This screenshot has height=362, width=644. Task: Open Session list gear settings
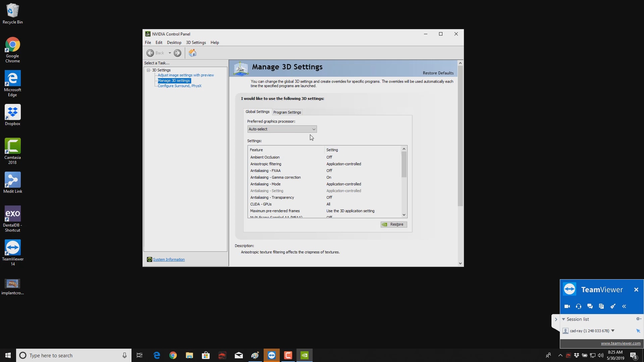(x=639, y=319)
